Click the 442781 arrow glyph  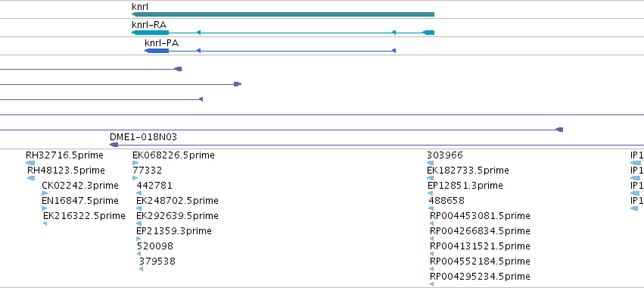coord(138,193)
